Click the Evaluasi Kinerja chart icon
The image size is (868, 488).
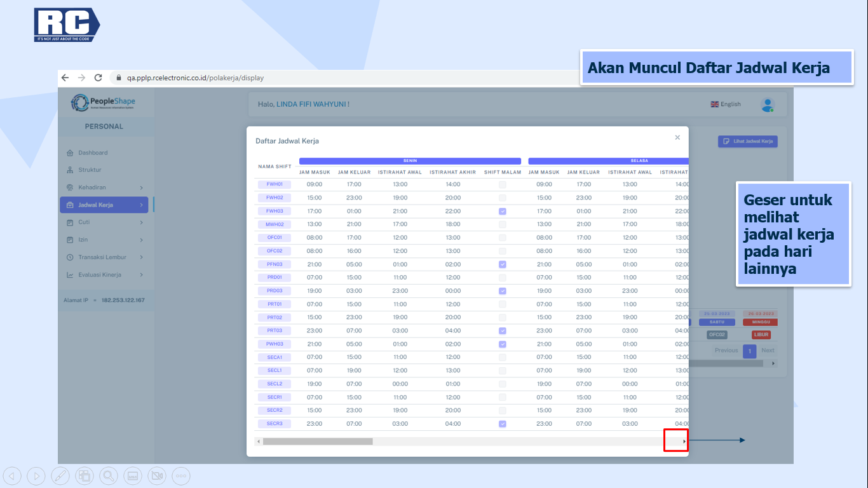(70, 275)
